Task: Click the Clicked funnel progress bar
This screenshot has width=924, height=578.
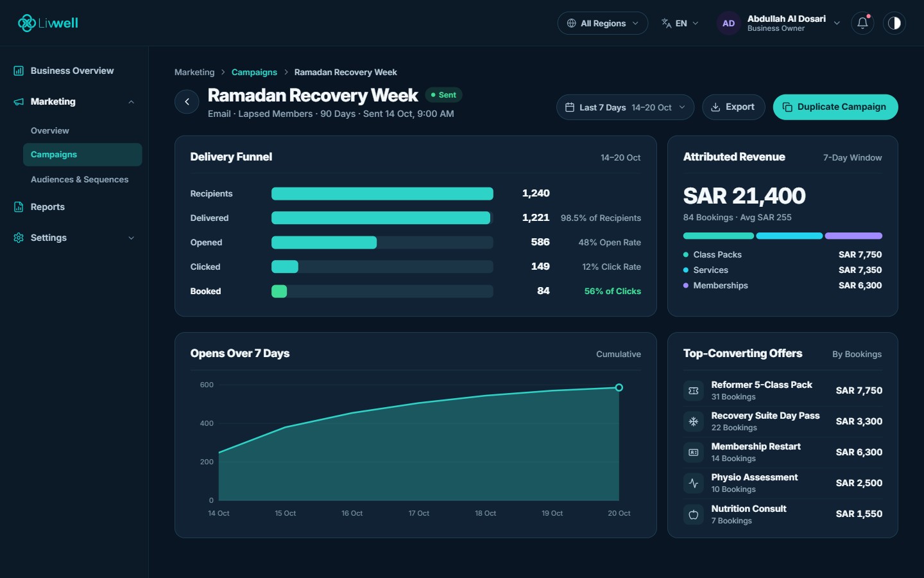Action: click(x=382, y=267)
